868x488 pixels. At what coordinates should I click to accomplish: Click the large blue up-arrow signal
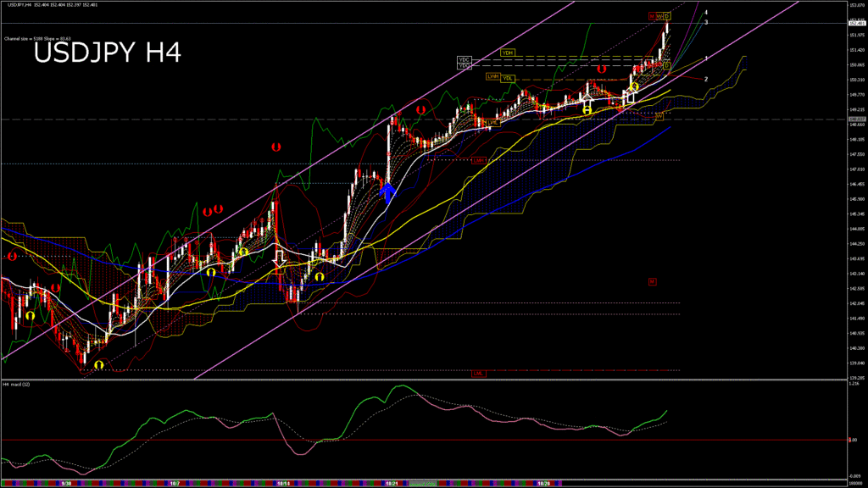(387, 192)
